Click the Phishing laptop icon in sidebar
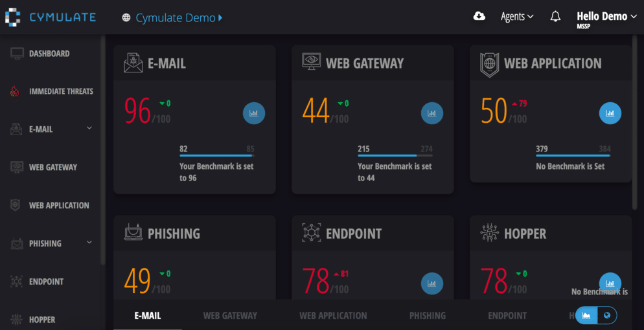This screenshot has width=644, height=330. pos(16,243)
